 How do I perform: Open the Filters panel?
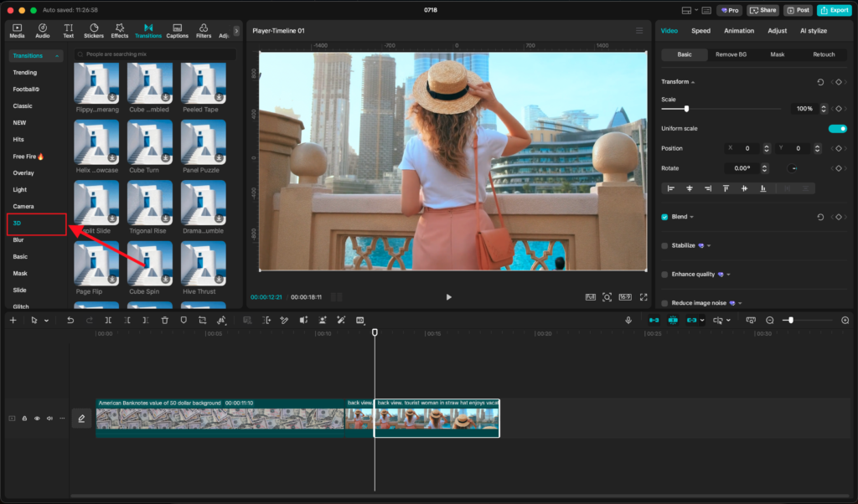click(x=204, y=31)
